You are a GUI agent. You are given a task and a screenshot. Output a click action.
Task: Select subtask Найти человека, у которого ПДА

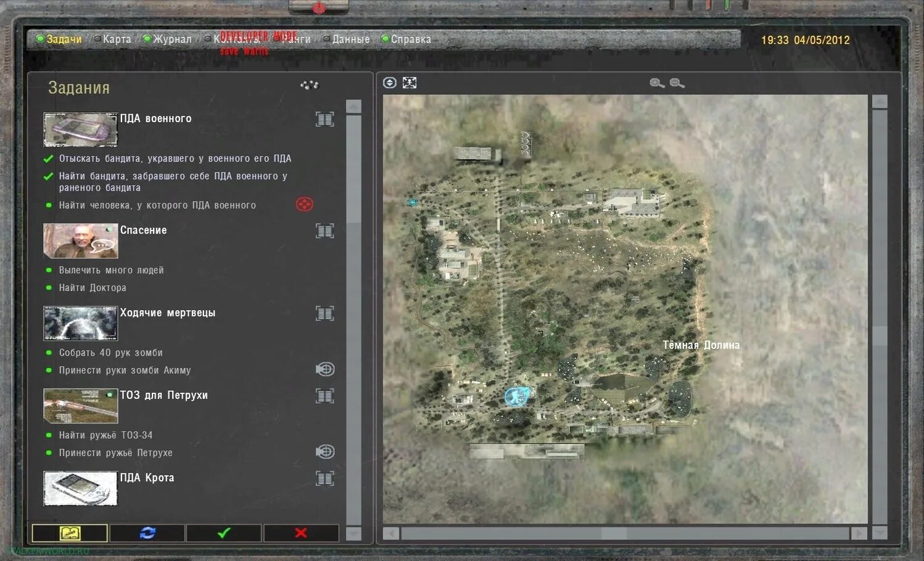coord(157,205)
